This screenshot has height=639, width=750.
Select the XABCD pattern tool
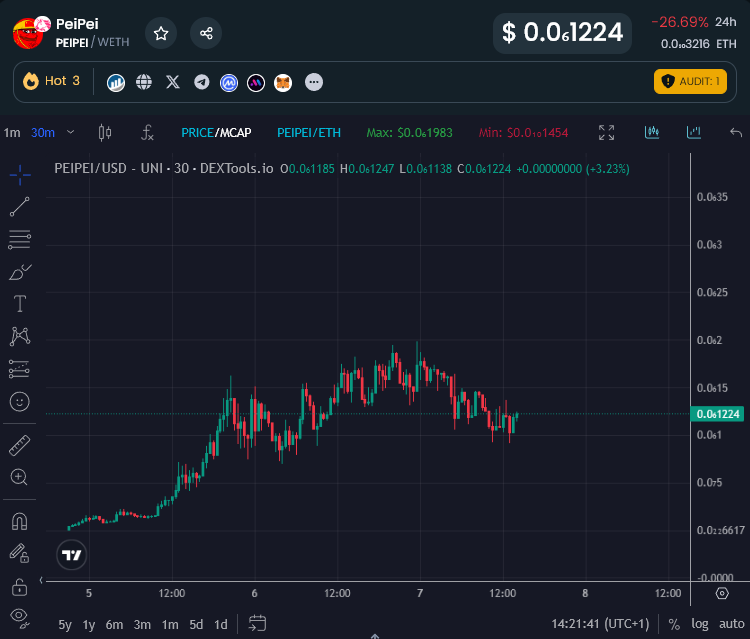coord(20,336)
